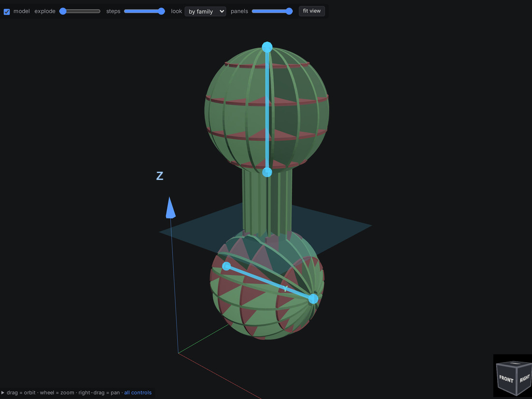Screen dimensions: 532x399
Task: Click the right handle of tilted axis
Action: (x=313, y=299)
